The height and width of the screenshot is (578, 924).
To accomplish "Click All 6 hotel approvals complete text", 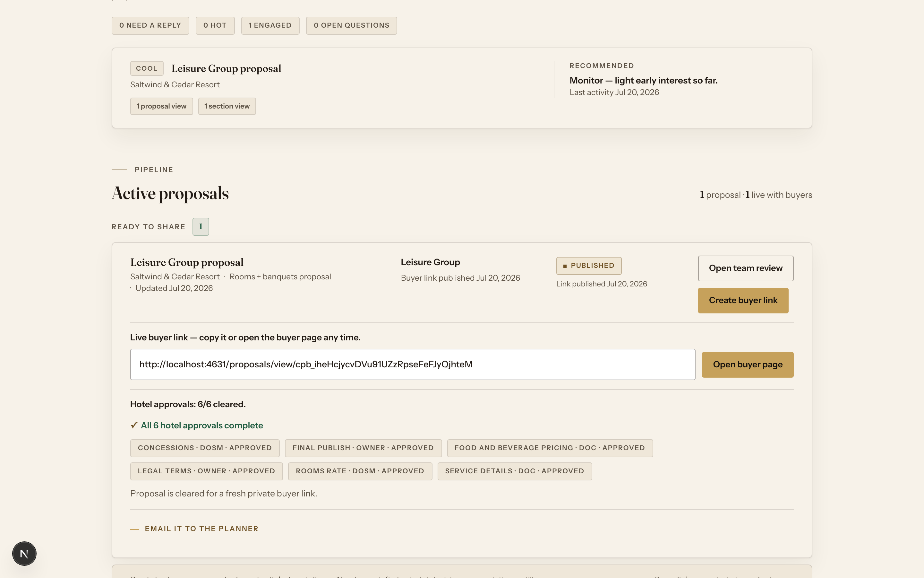I will 201,425.
